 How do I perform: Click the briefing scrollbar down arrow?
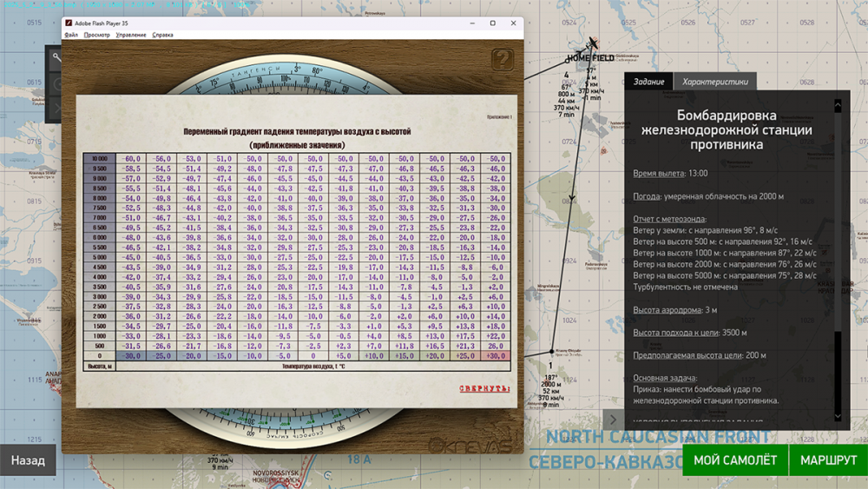point(838,416)
